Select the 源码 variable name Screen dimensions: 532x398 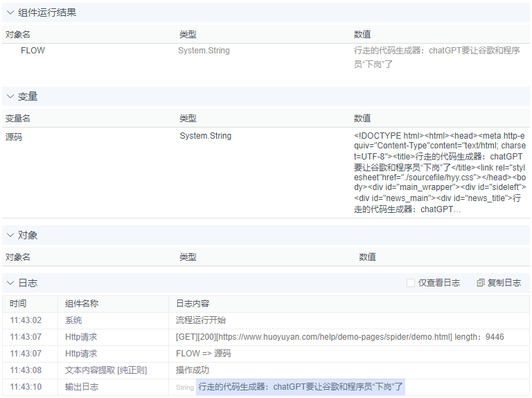click(14, 137)
